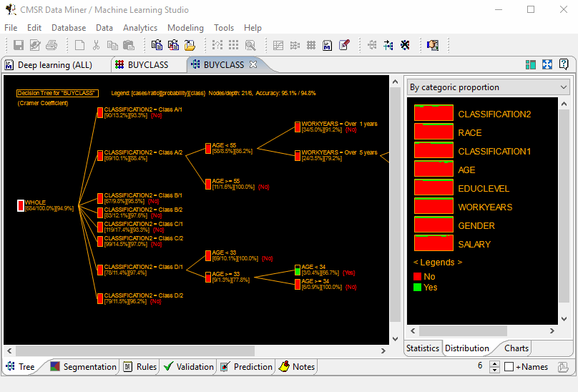Click the dotted grid with question mark icon
This screenshot has height=392, width=578.
(x=217, y=45)
